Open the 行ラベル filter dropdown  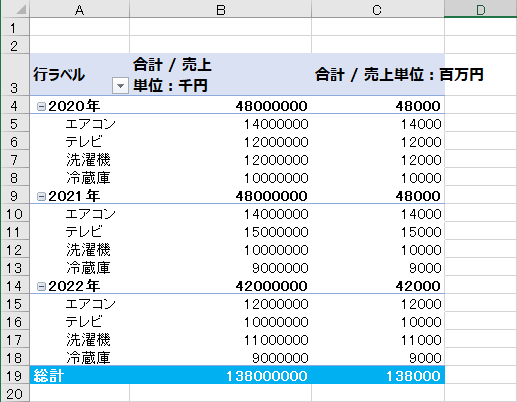click(x=120, y=86)
